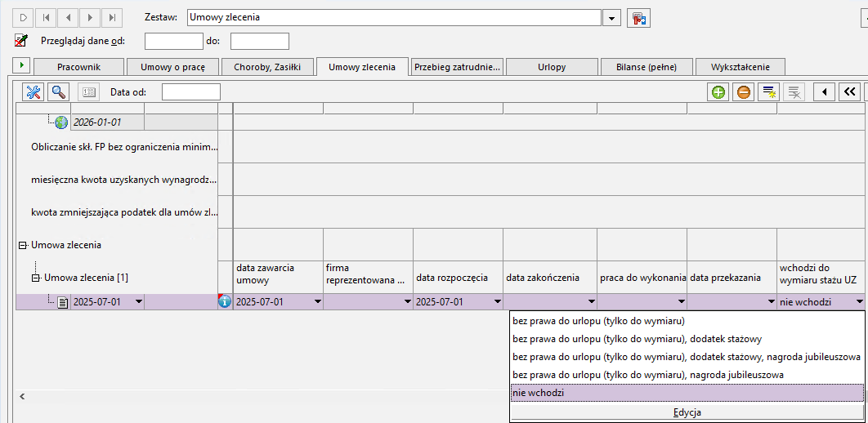Screen dimensions: 868x423
Task: Click the last-record navigation arrow
Action: tap(112, 18)
